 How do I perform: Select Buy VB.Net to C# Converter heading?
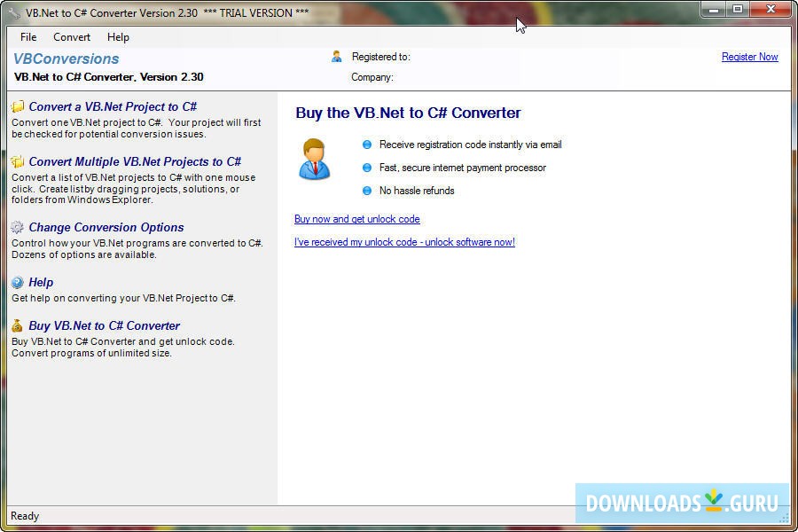pos(105,325)
